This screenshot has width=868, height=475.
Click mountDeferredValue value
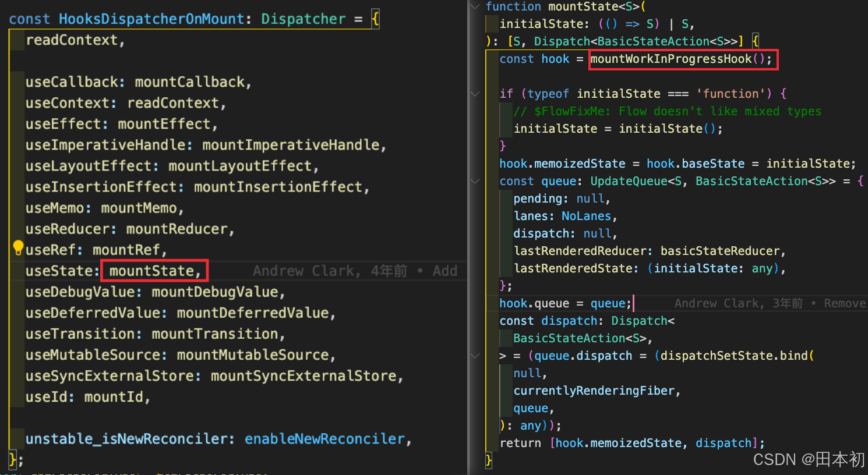coord(252,313)
